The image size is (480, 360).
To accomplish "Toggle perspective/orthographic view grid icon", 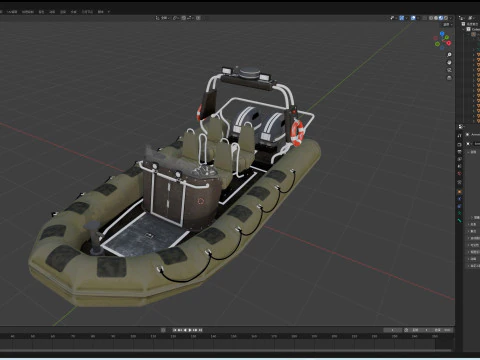I will (x=449, y=78).
